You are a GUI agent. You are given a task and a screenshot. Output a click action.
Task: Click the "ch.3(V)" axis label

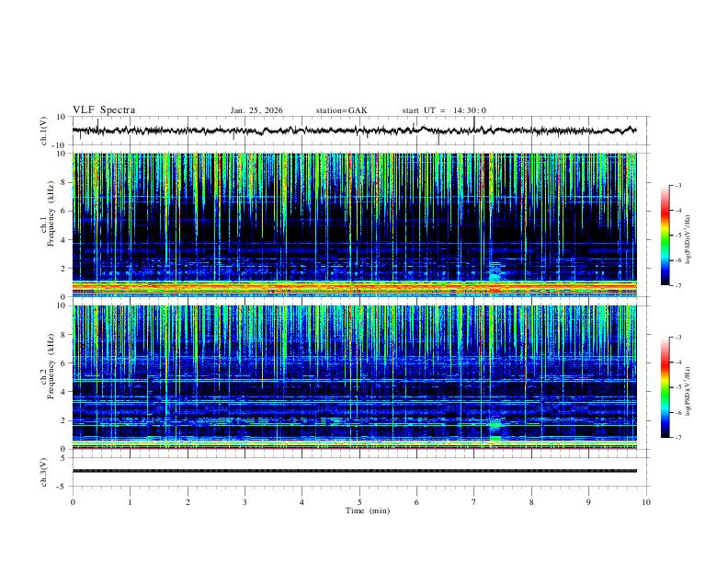44,472
